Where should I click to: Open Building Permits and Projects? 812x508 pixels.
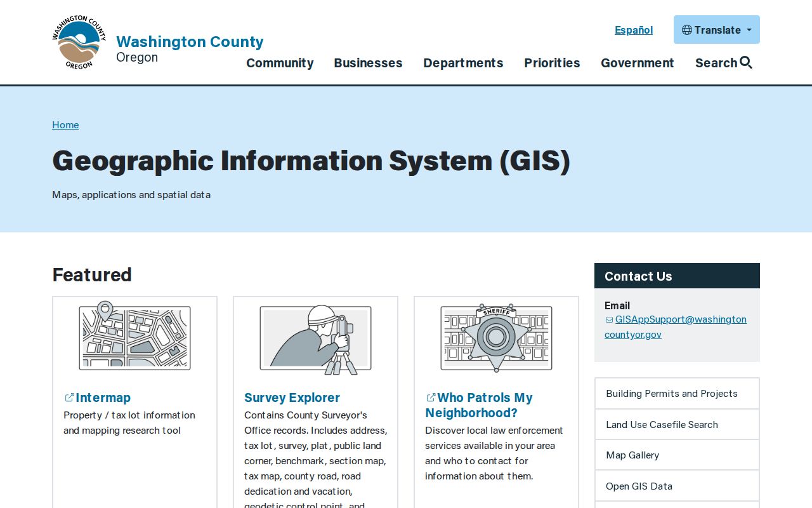[x=677, y=394]
